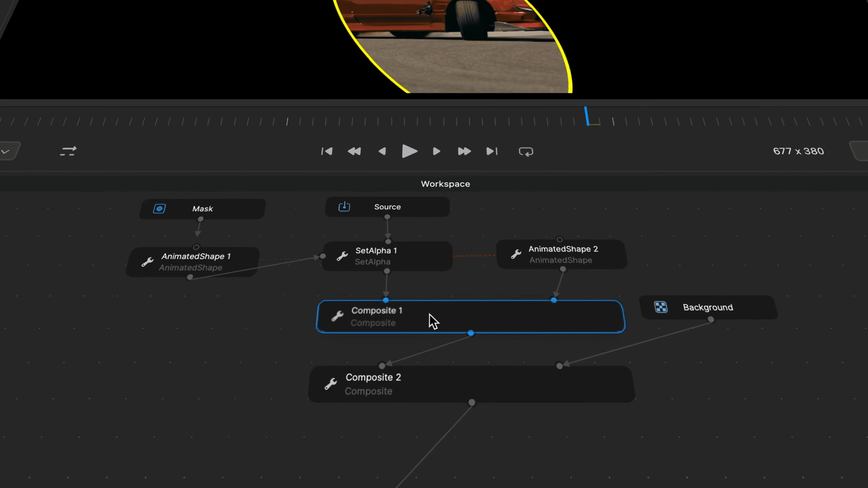Click the Play button in transport controls
868x488 pixels.
(x=409, y=151)
